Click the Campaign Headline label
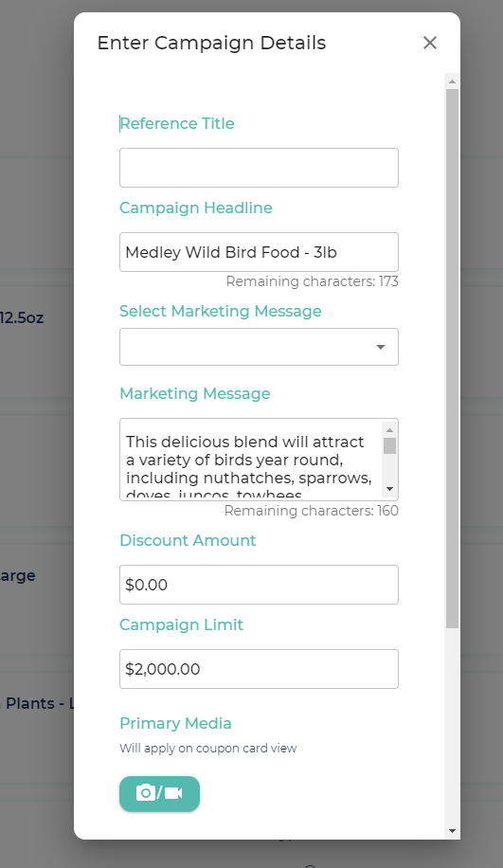503x868 pixels. pos(196,208)
